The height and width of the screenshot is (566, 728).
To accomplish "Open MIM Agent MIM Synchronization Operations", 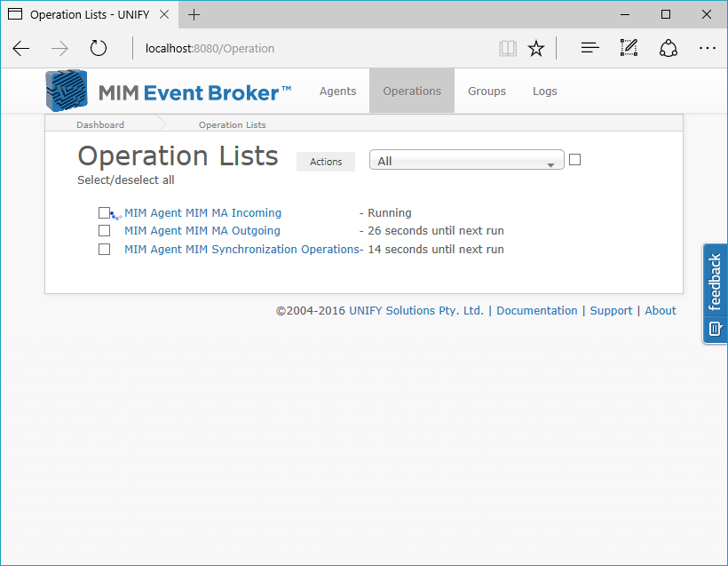I will pos(241,249).
